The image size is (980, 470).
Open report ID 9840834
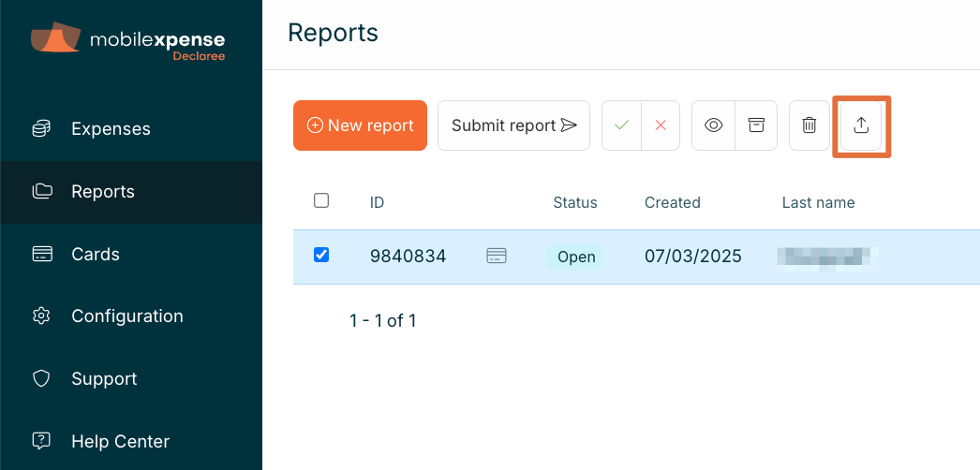pos(408,257)
